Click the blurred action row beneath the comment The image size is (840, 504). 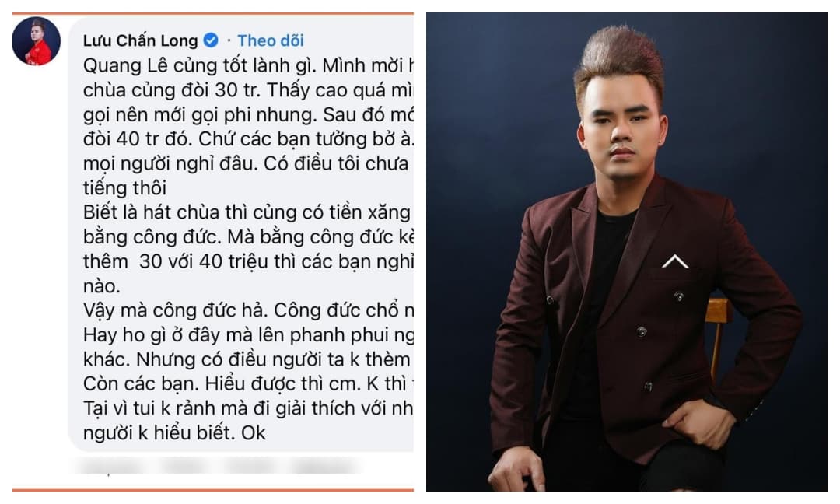coord(215,466)
